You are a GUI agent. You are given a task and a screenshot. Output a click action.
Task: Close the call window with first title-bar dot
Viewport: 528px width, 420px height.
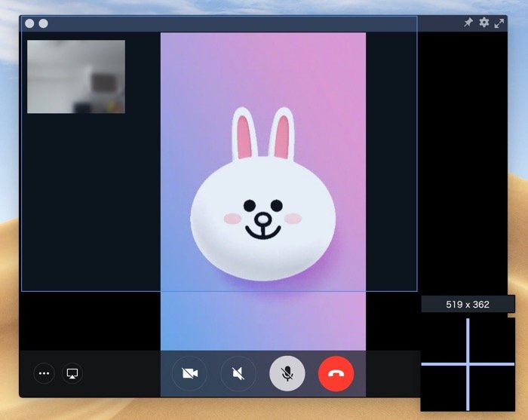coord(29,23)
